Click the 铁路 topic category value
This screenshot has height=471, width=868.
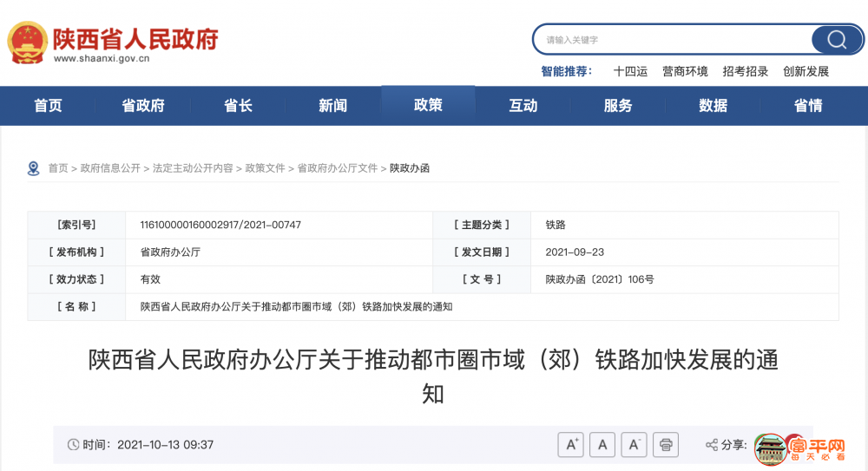pos(556,225)
